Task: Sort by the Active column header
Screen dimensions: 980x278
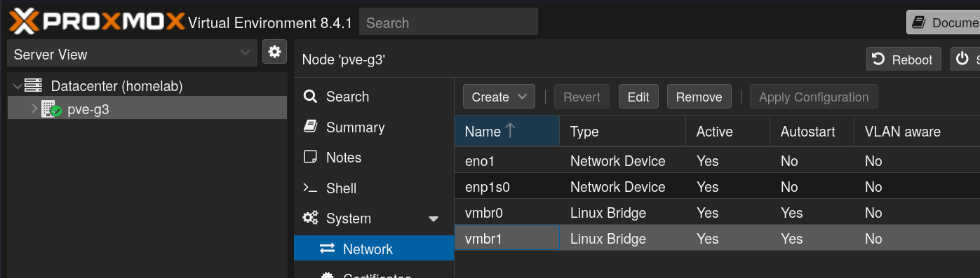Action: click(727, 131)
